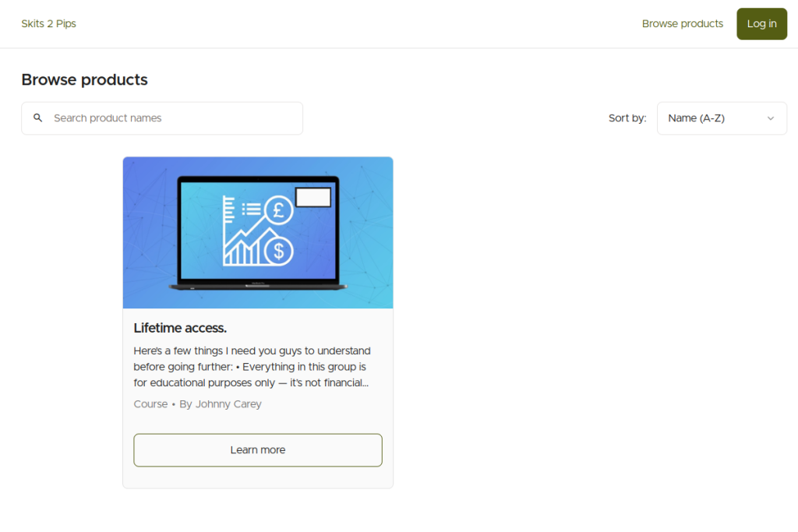Click the white rectangle on the laptop screen

pyautogui.click(x=313, y=198)
